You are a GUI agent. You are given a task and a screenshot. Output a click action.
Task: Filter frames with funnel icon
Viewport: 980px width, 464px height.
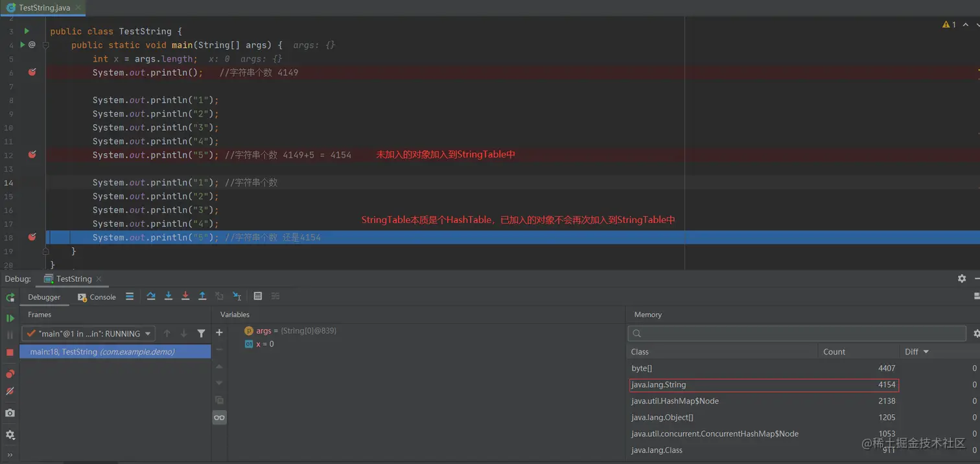(x=202, y=333)
